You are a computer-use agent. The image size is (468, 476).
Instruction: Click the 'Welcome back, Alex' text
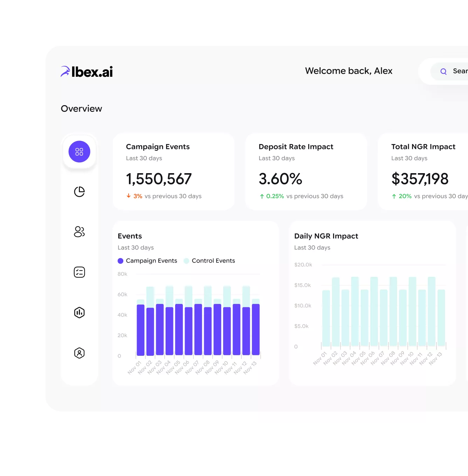pyautogui.click(x=349, y=71)
